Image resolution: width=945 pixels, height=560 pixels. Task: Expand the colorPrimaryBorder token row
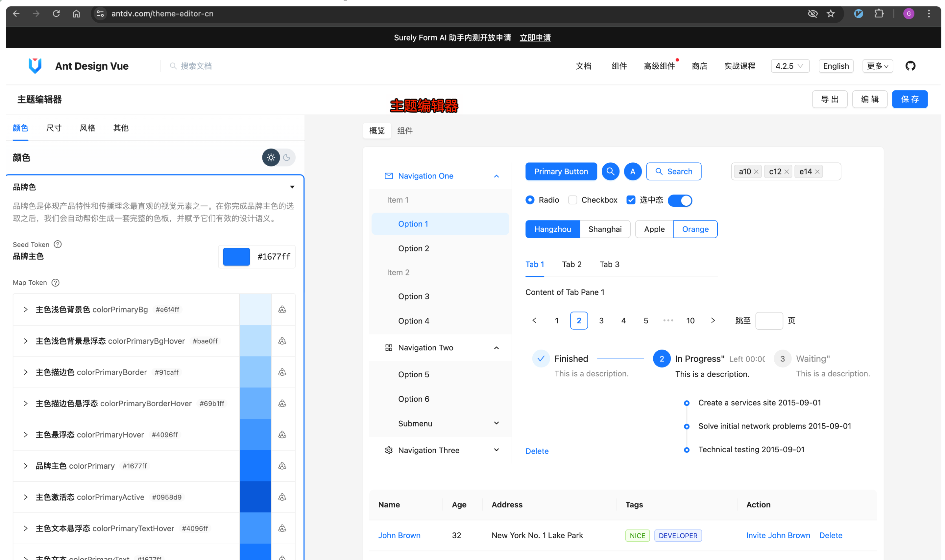click(25, 372)
